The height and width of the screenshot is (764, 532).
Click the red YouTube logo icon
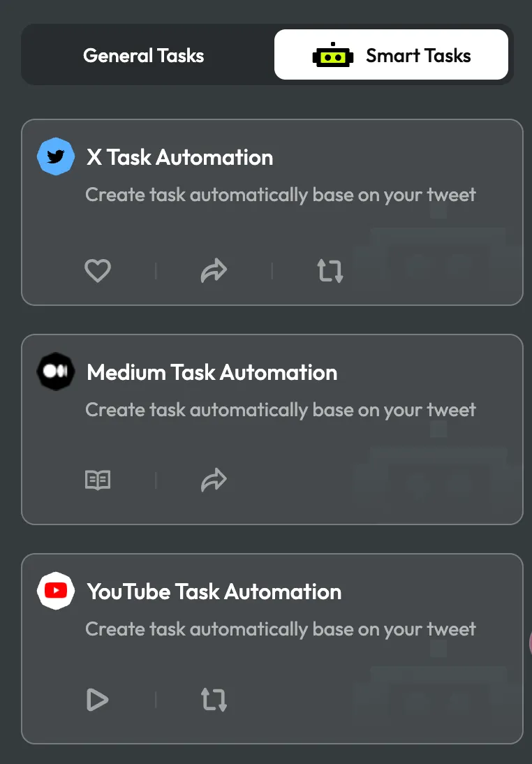pyautogui.click(x=56, y=591)
